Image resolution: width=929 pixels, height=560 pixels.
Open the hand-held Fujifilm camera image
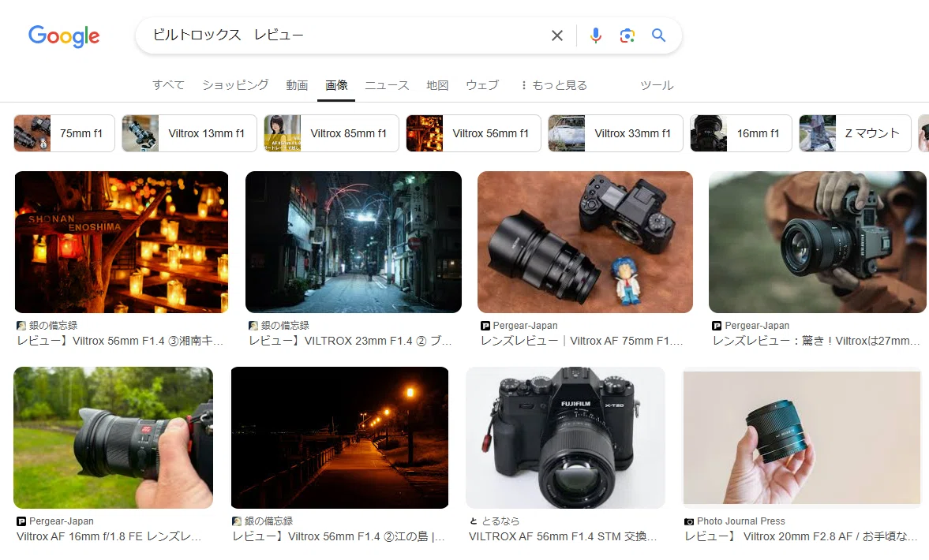[x=817, y=242]
